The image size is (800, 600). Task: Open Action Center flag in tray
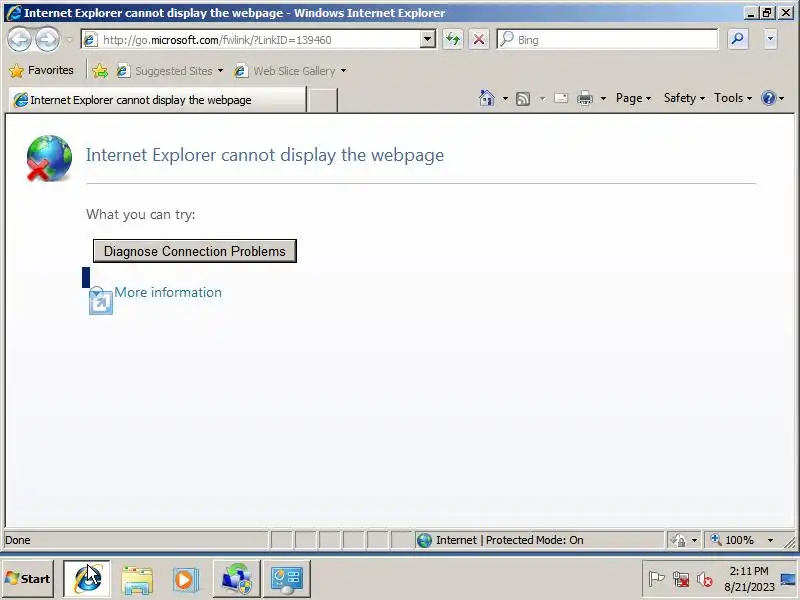(656, 579)
